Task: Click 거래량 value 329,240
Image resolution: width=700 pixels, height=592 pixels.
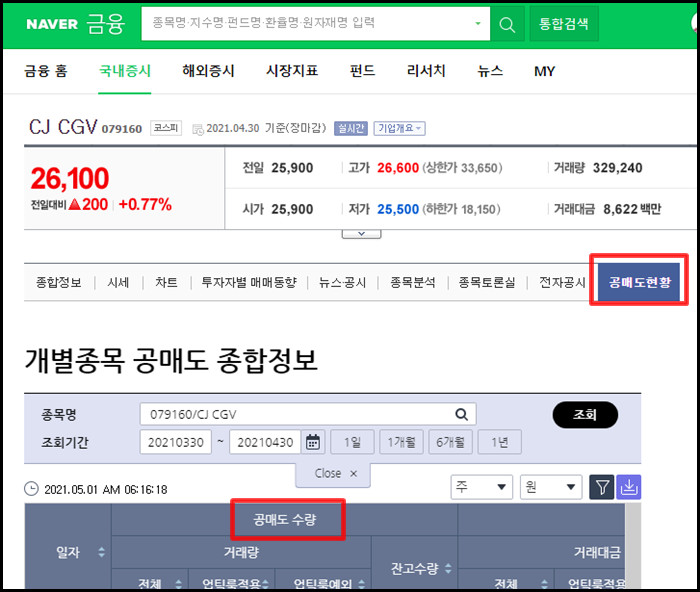Action: [x=617, y=168]
